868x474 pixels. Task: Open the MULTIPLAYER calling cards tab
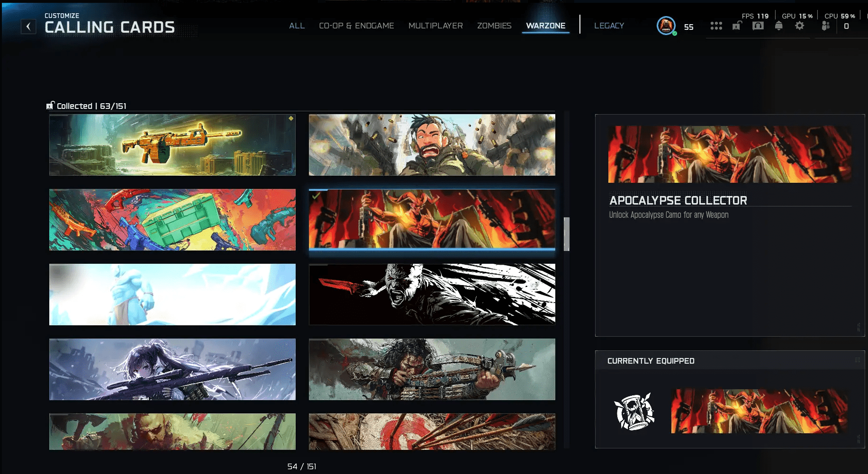point(435,26)
